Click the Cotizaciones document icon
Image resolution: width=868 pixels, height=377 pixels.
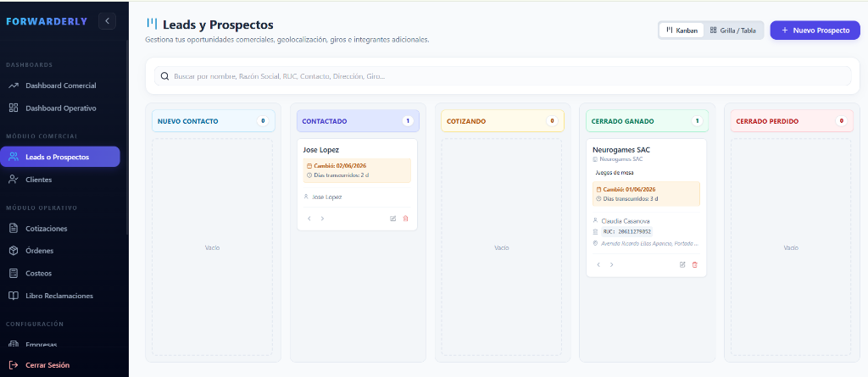(14, 228)
